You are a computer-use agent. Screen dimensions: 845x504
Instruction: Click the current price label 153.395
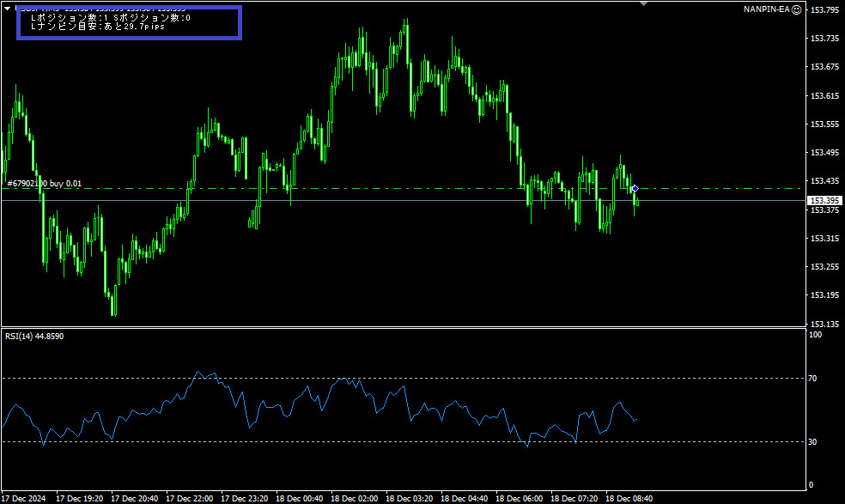[824, 200]
